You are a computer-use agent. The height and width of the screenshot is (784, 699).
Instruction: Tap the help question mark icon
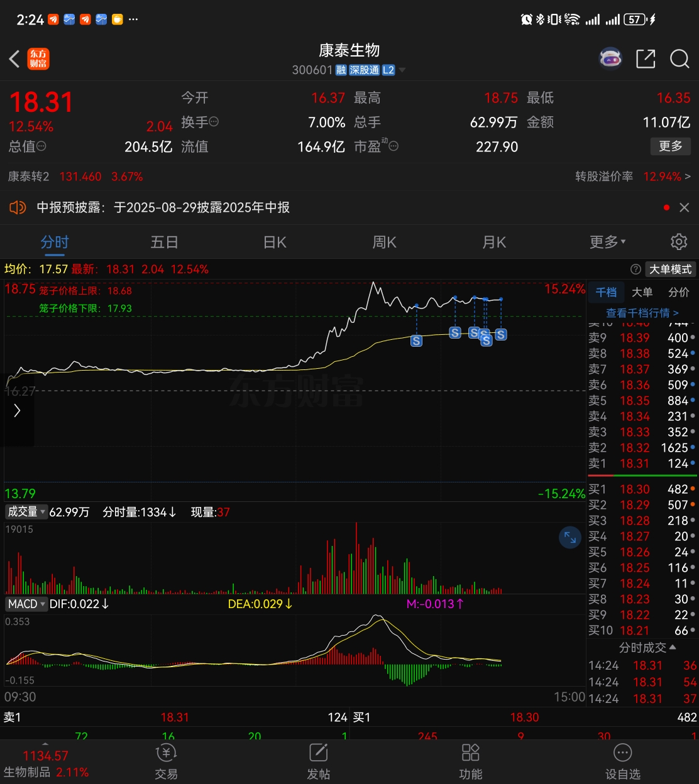tap(636, 269)
